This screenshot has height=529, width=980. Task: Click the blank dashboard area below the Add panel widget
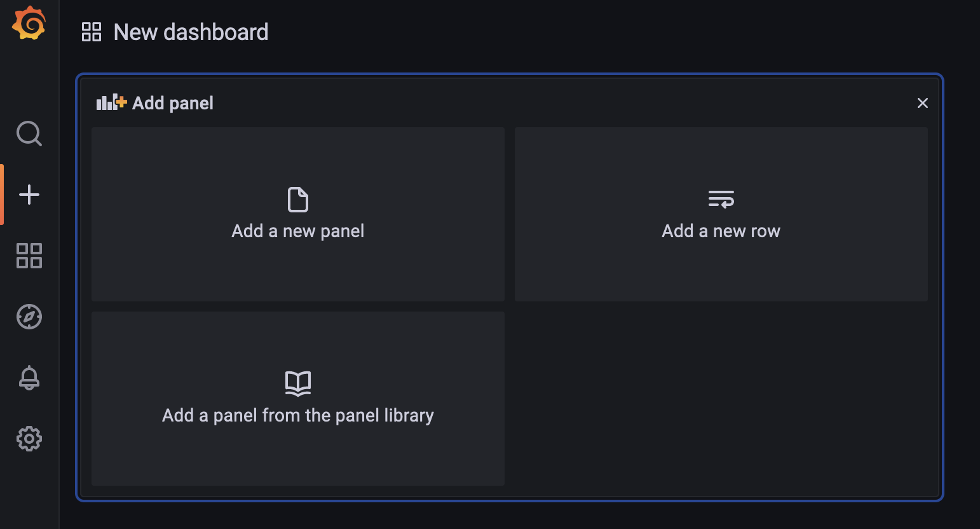[x=510, y=516]
